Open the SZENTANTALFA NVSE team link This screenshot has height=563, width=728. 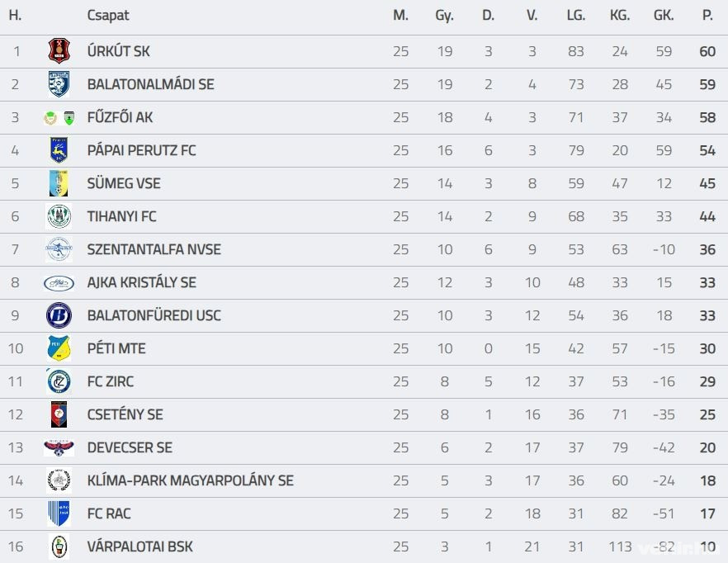154,249
